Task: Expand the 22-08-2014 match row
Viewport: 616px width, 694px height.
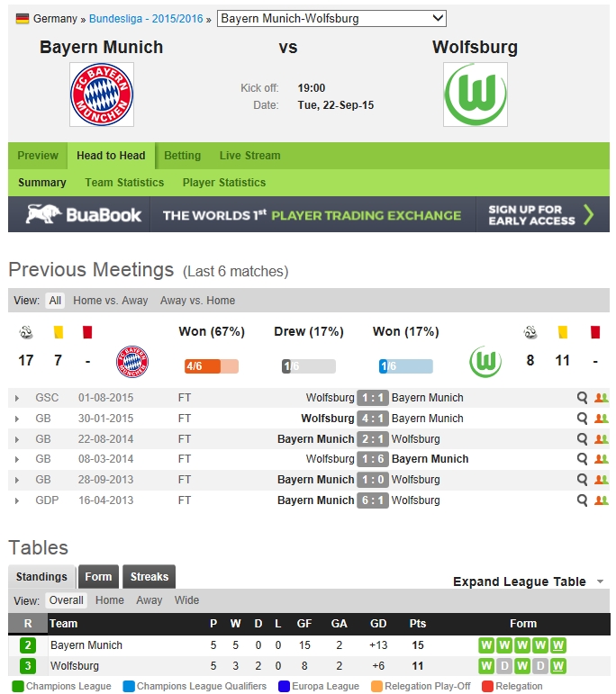Action: 16,439
